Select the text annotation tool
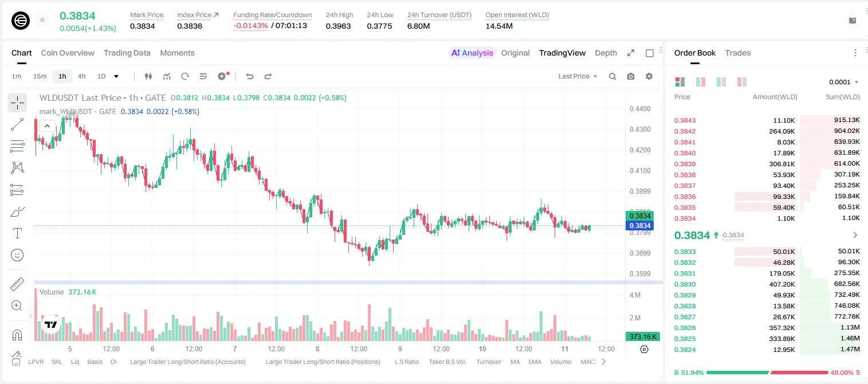The height and width of the screenshot is (384, 868). (x=17, y=233)
